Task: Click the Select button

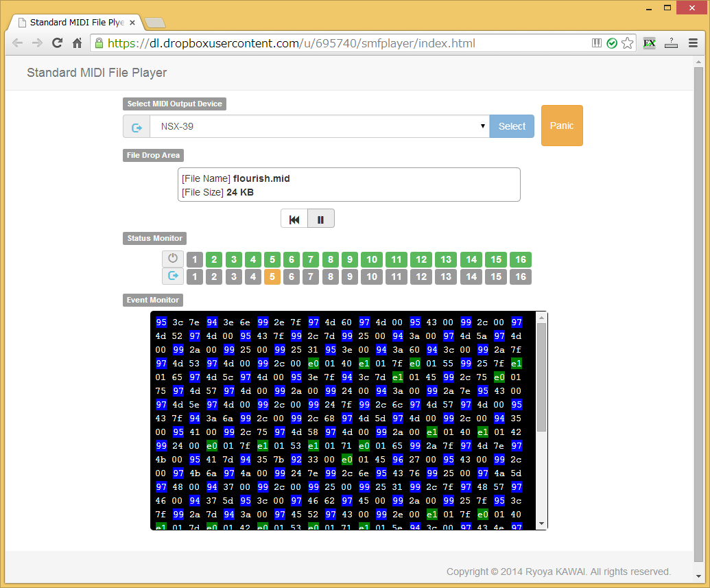Action: coord(512,126)
